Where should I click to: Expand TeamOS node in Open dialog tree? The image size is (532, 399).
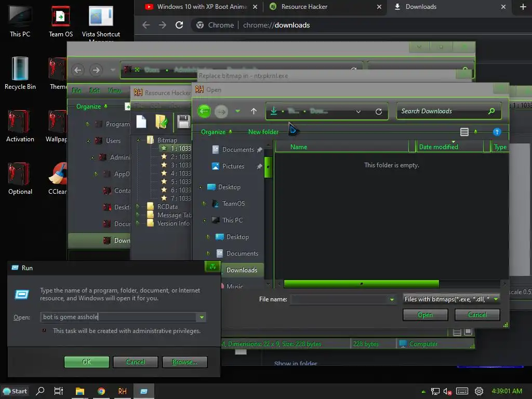coord(204,204)
